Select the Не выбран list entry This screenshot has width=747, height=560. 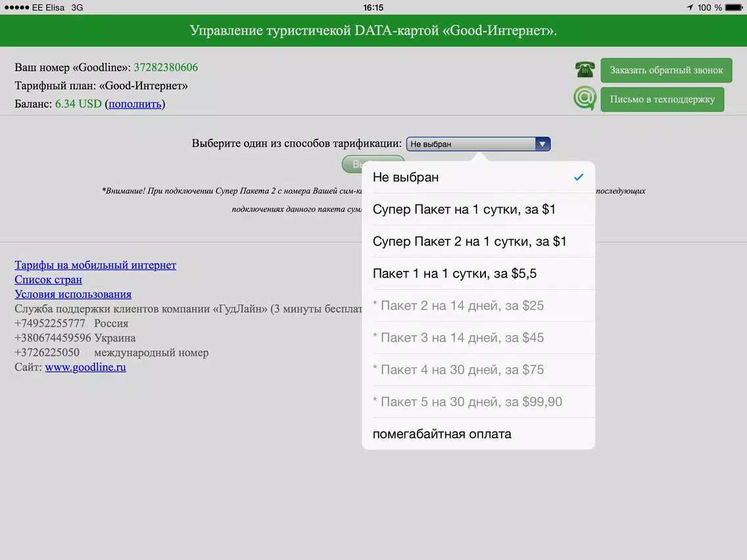tap(478, 177)
